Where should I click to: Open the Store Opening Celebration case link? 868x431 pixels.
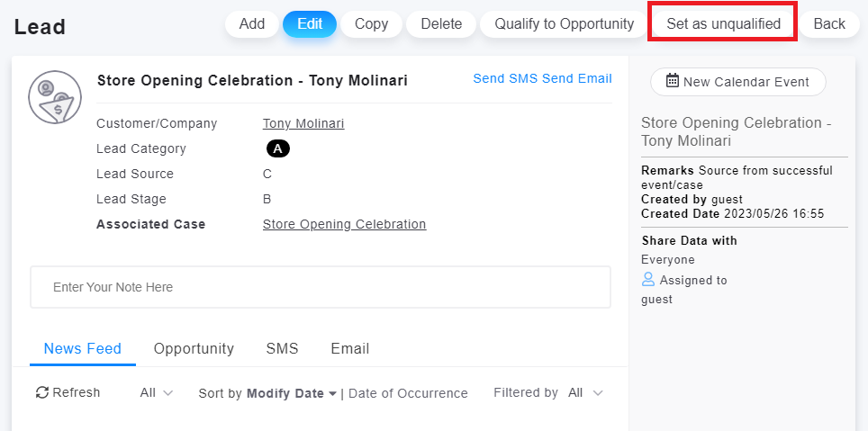click(x=344, y=225)
